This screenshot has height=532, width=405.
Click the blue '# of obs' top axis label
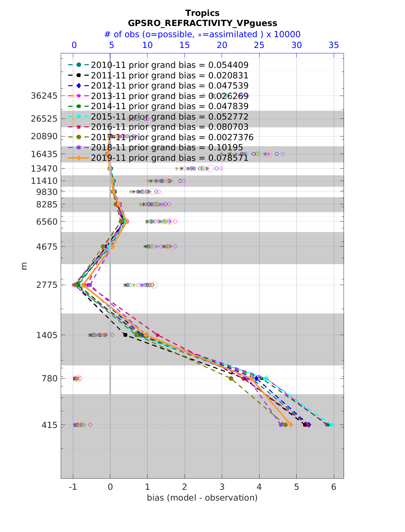point(202,34)
